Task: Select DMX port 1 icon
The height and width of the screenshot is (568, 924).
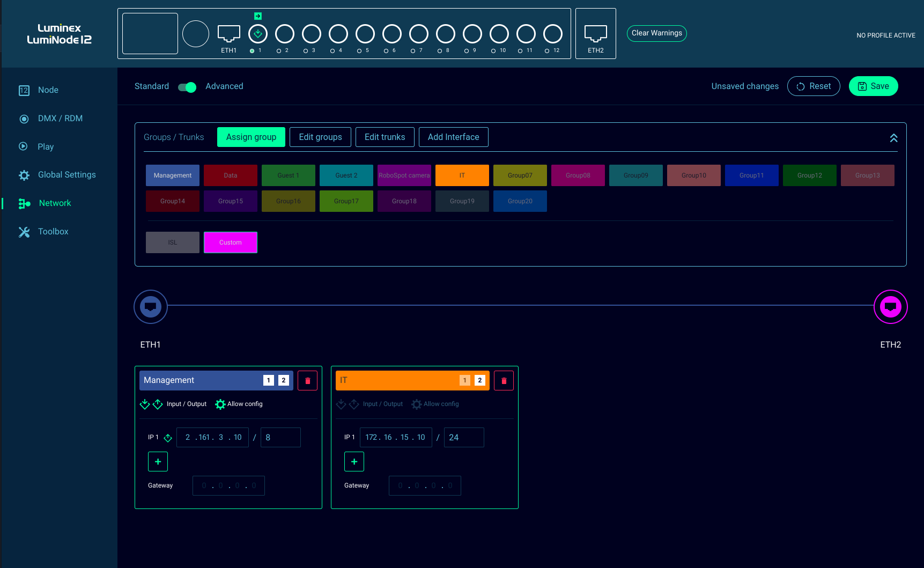Action: [258, 34]
